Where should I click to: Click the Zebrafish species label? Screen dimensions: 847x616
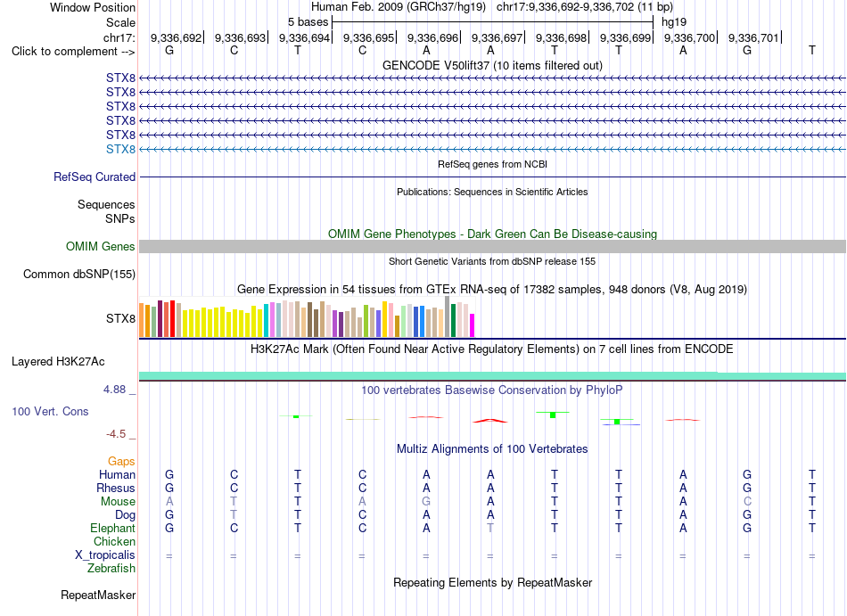click(x=111, y=569)
